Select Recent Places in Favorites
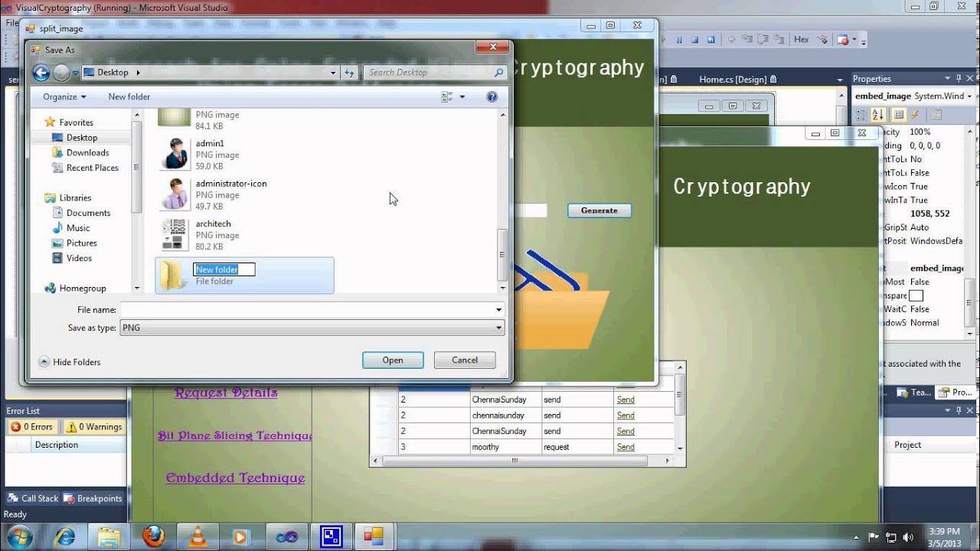The height and width of the screenshot is (551, 980). 93,168
